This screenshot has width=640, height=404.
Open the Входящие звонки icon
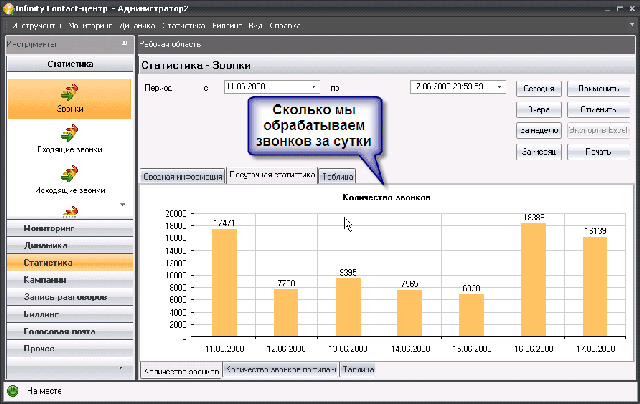coord(69,140)
